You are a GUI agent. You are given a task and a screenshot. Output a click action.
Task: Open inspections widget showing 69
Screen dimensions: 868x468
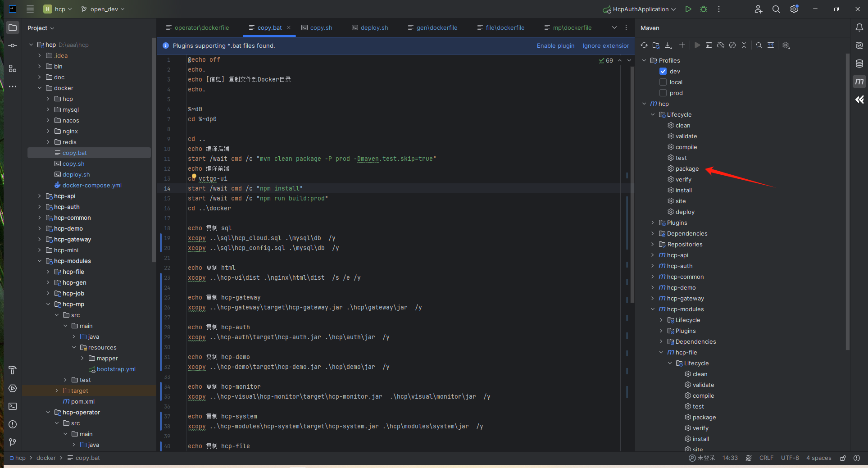(606, 60)
